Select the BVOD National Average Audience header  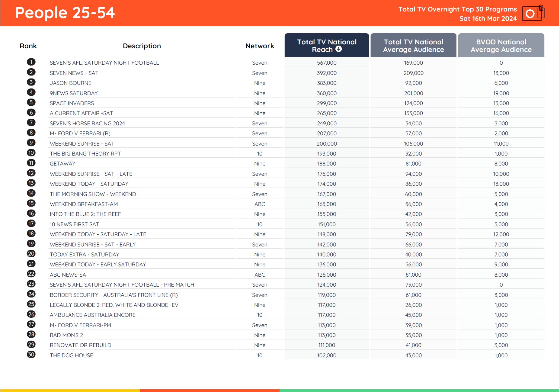(x=501, y=45)
